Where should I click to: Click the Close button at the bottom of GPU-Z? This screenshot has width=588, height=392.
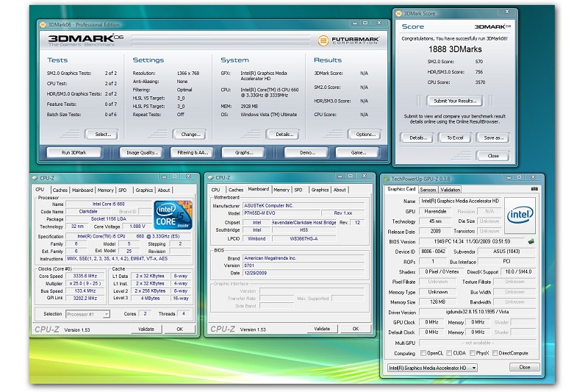point(524,367)
